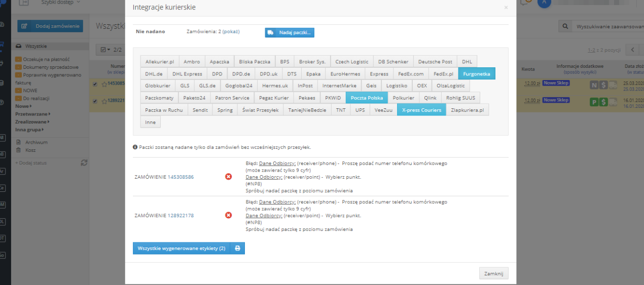The height and width of the screenshot is (285, 644).
Task: Click grey N icon in first order row
Action: pos(594,85)
